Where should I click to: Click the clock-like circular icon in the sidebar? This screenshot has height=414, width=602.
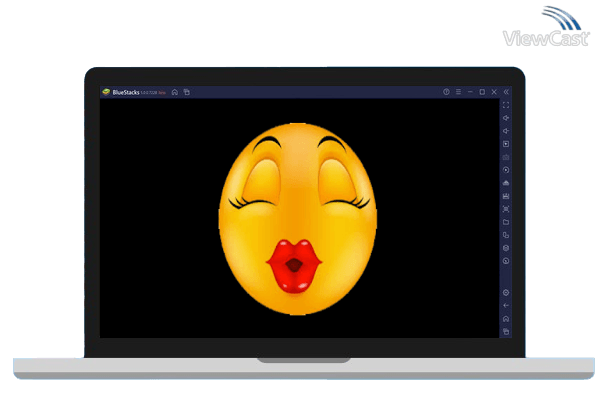click(506, 261)
